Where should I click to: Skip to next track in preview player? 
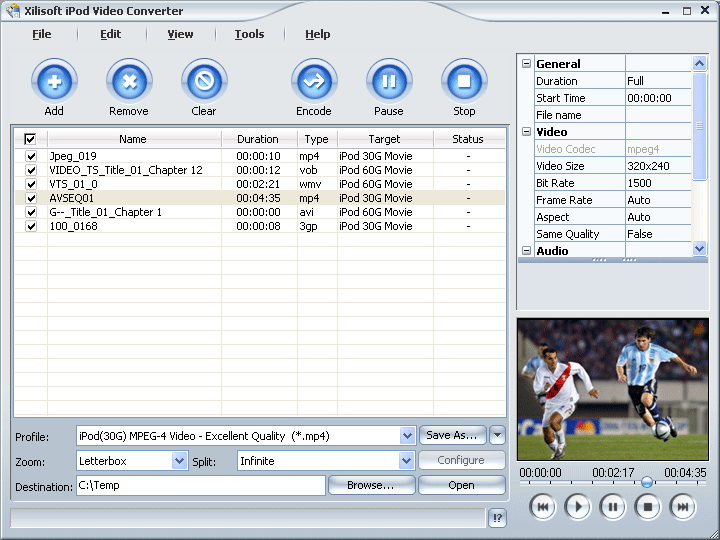[683, 507]
